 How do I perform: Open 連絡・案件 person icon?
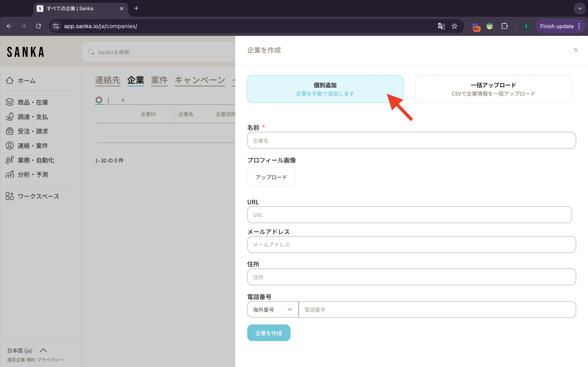pyautogui.click(x=10, y=146)
